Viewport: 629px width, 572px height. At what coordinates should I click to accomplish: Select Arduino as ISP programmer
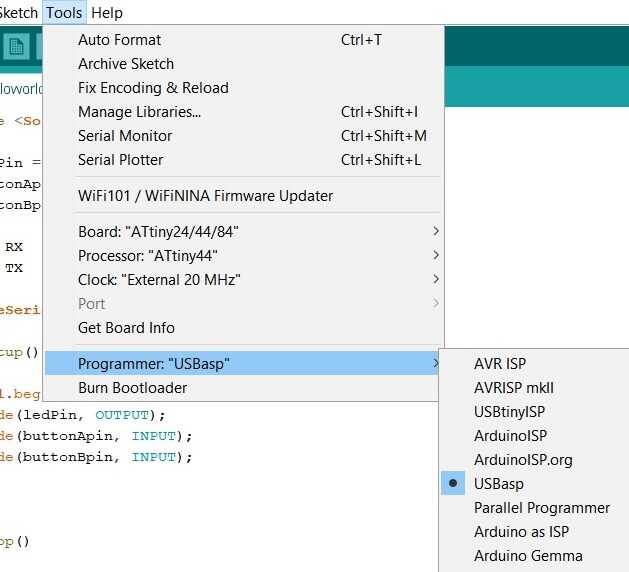coord(521,532)
